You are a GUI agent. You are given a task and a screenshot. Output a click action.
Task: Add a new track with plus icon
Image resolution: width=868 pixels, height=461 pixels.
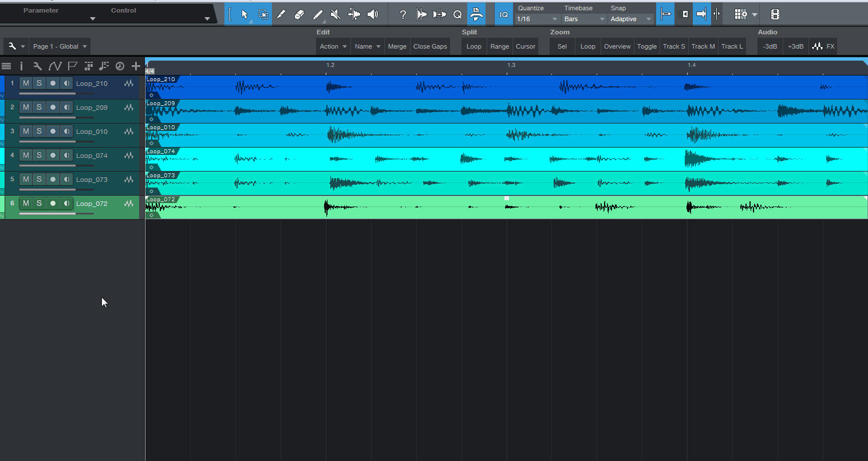pos(136,66)
